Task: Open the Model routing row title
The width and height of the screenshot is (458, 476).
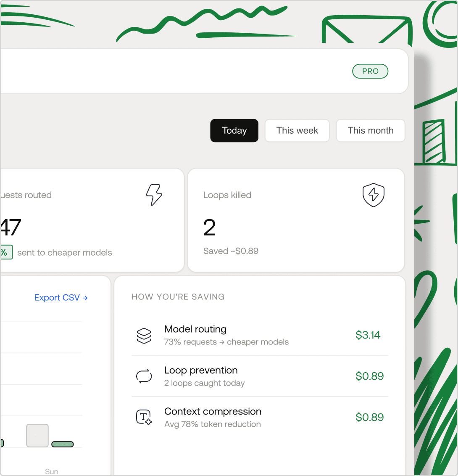Action: click(x=195, y=329)
